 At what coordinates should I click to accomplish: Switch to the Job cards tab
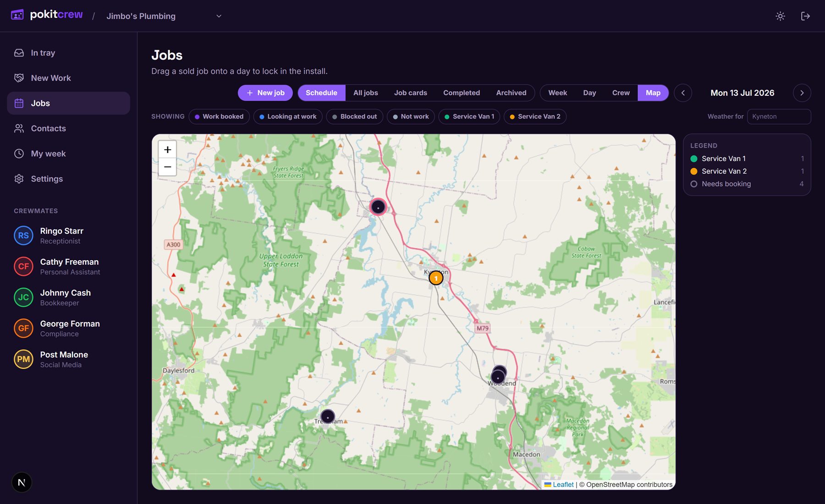410,93
